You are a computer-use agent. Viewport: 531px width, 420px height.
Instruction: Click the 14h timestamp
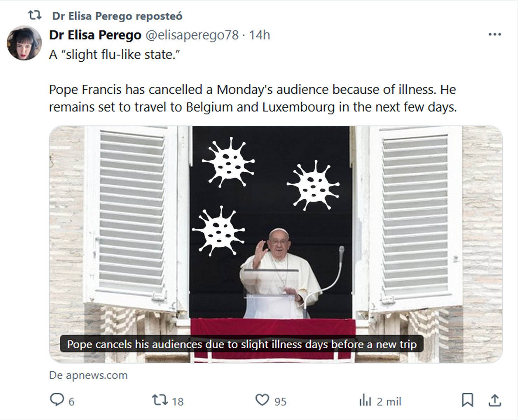coord(259,35)
